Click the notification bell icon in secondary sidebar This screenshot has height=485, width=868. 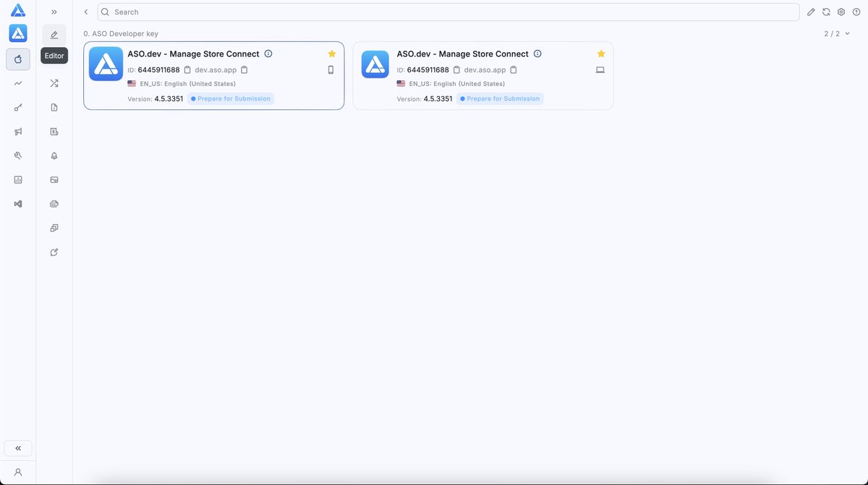(x=54, y=156)
